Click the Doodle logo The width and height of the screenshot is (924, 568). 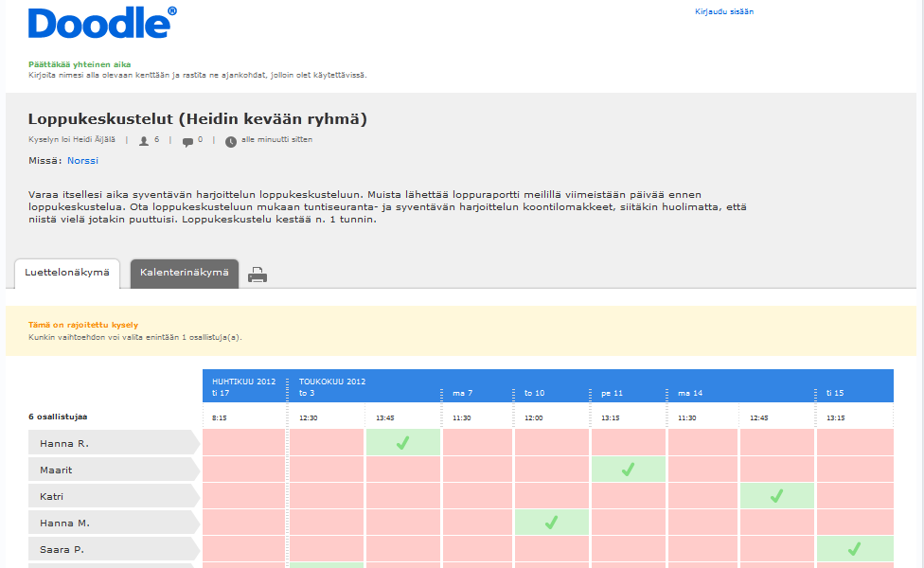102,23
